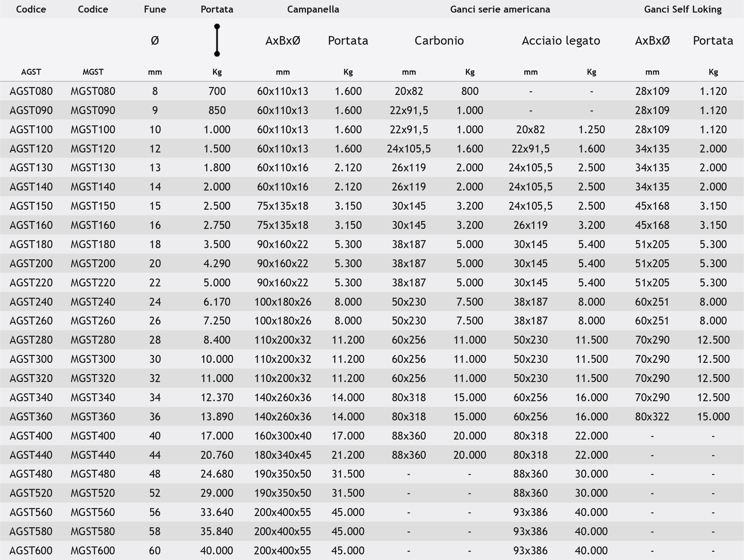744x560 pixels.
Task: Select the MGST180 code cell
Action: (x=93, y=244)
